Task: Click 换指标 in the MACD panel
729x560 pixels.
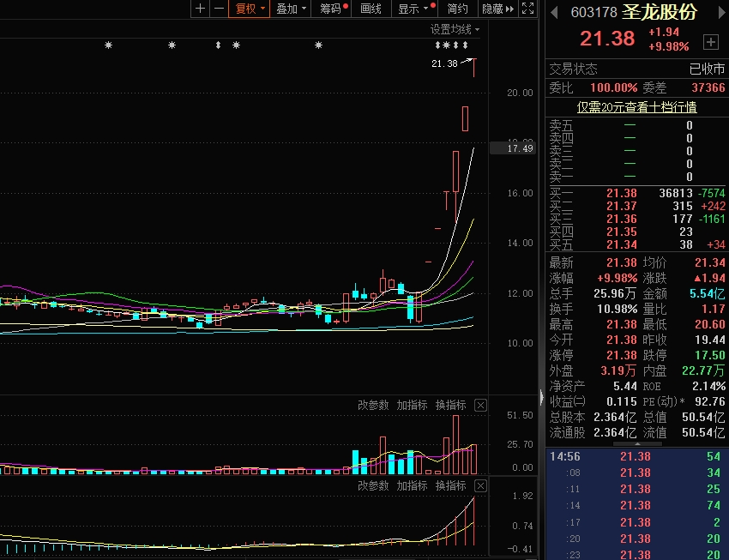Action: click(x=450, y=485)
